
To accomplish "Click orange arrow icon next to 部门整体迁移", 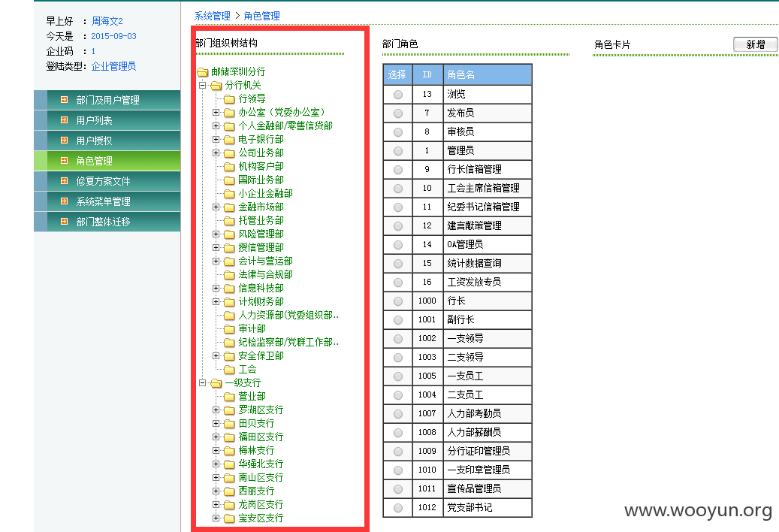I will [64, 222].
